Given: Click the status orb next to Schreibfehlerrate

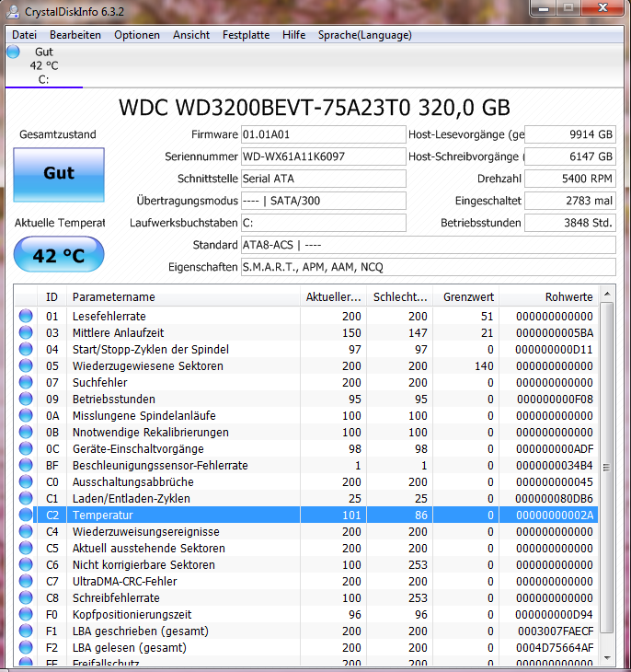Looking at the screenshot, I should pos(26,597).
